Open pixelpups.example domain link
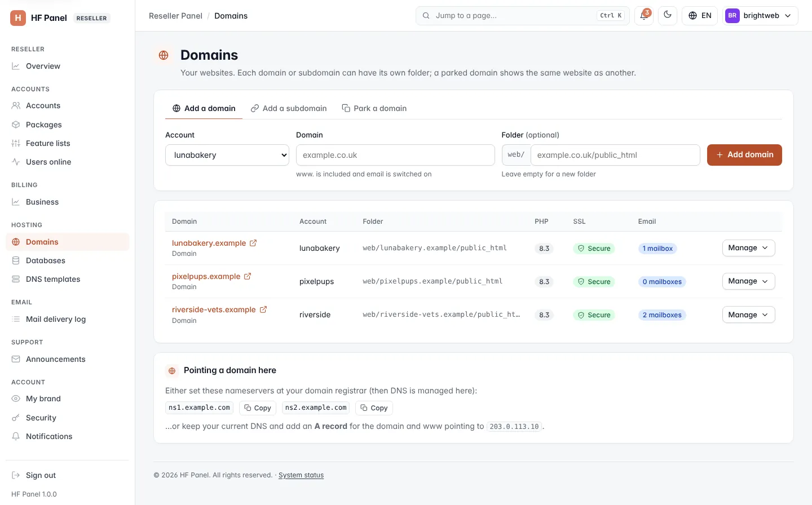This screenshot has width=812, height=505. coord(206,276)
